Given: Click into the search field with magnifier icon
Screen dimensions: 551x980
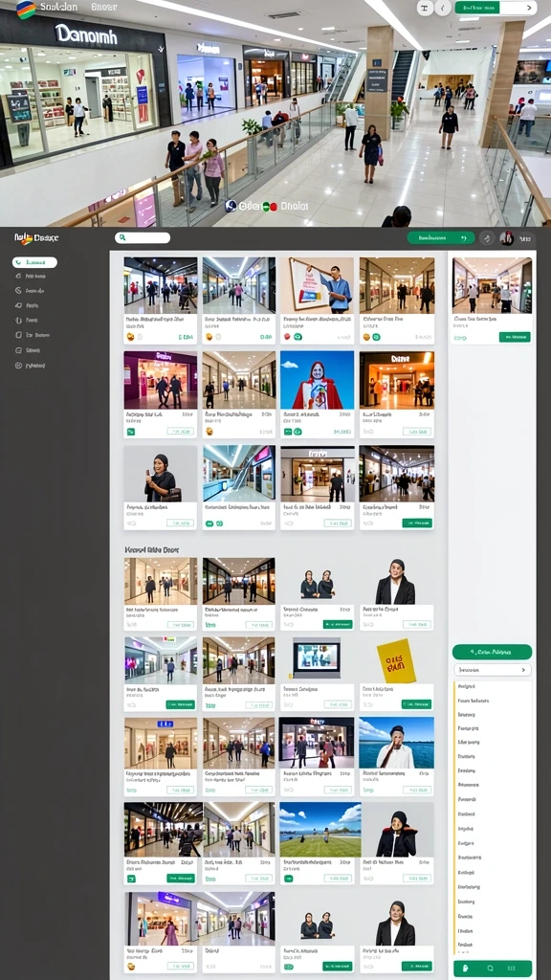Looking at the screenshot, I should pos(143,237).
